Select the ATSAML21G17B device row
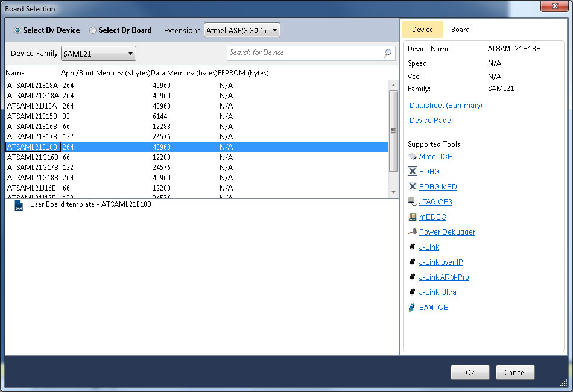The image size is (573, 392). (x=197, y=167)
